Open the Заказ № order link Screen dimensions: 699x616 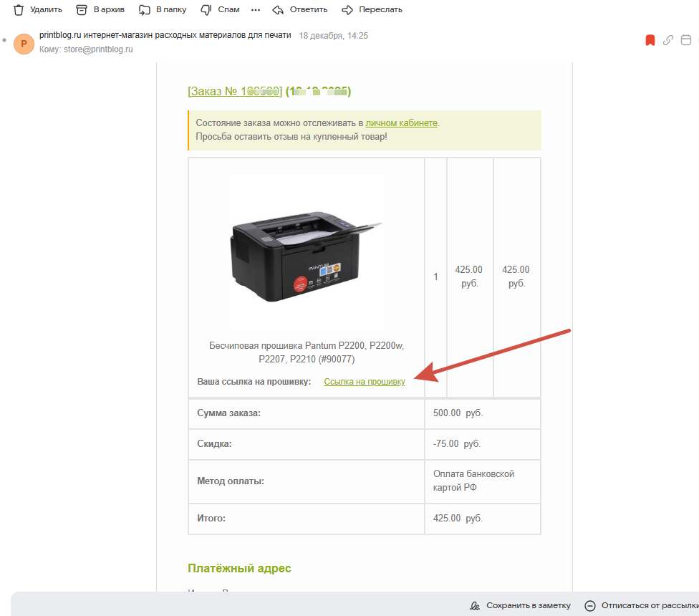point(235,91)
